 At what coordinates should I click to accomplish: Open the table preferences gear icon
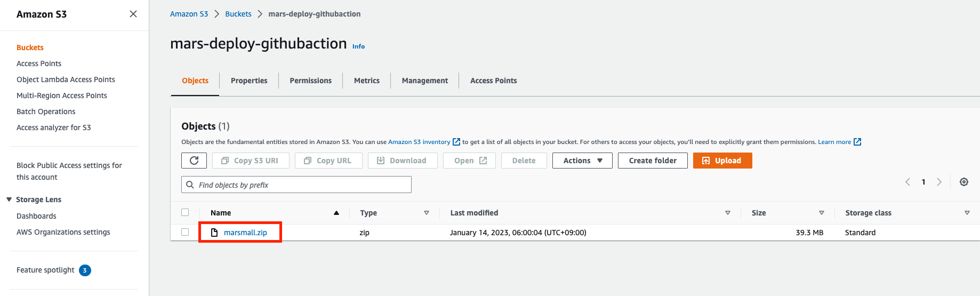[964, 182]
